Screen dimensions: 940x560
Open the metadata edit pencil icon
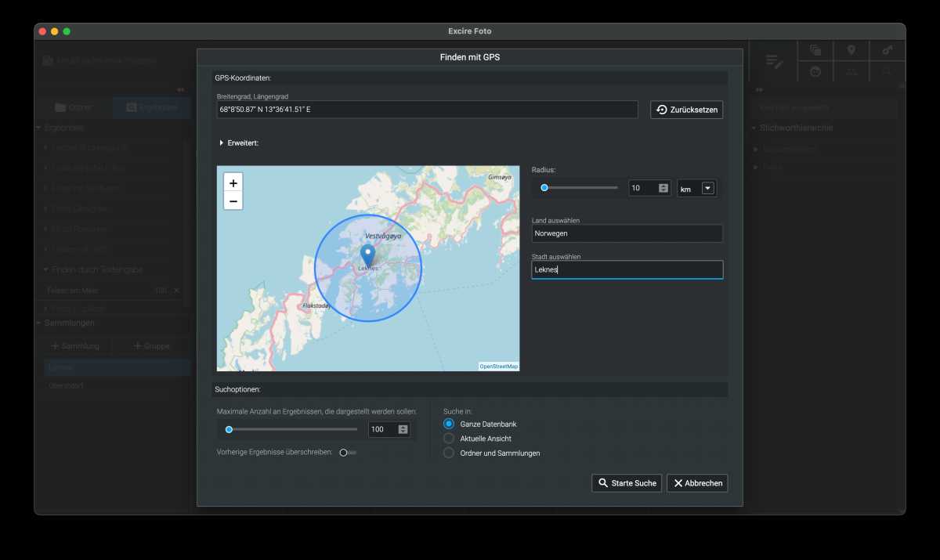tap(774, 62)
